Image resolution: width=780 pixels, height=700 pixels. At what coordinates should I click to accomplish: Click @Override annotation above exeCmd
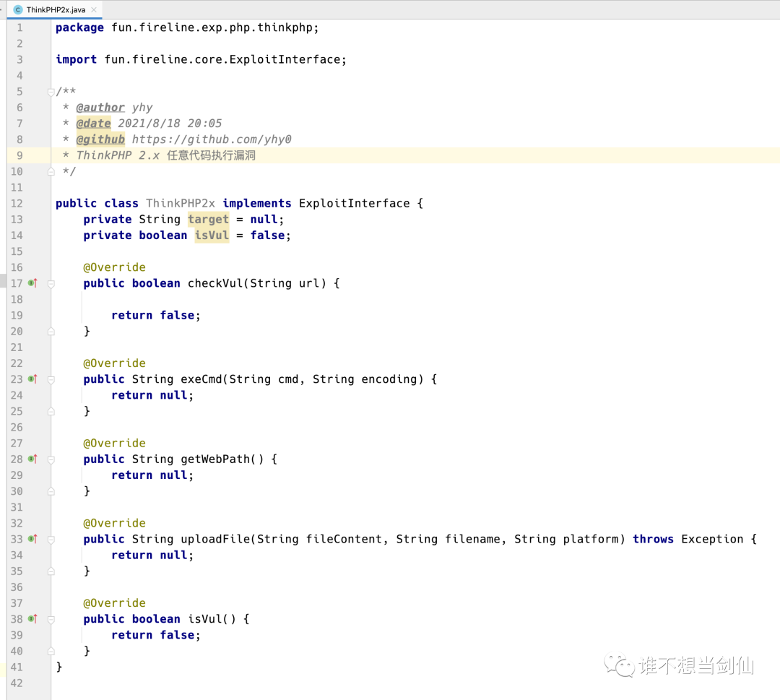click(114, 363)
